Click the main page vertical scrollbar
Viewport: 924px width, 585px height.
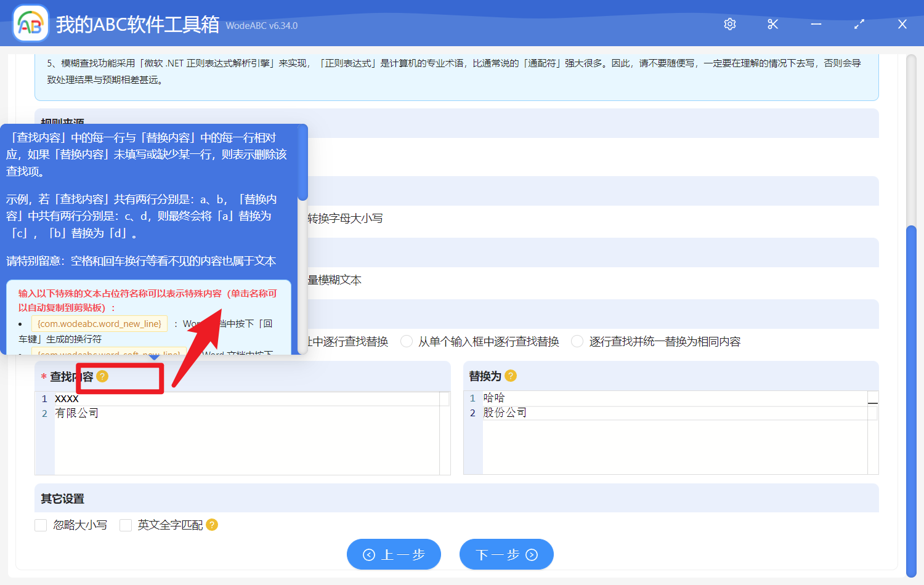pyautogui.click(x=911, y=400)
